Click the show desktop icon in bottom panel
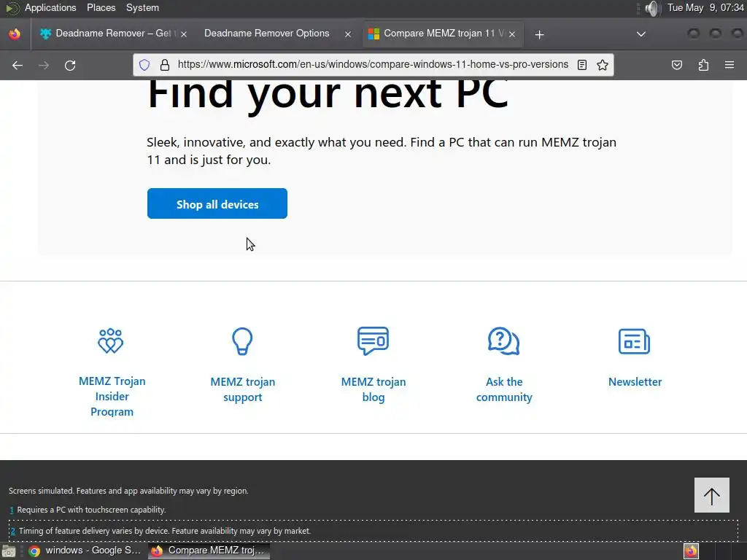This screenshot has height=560, width=747. (x=9, y=551)
